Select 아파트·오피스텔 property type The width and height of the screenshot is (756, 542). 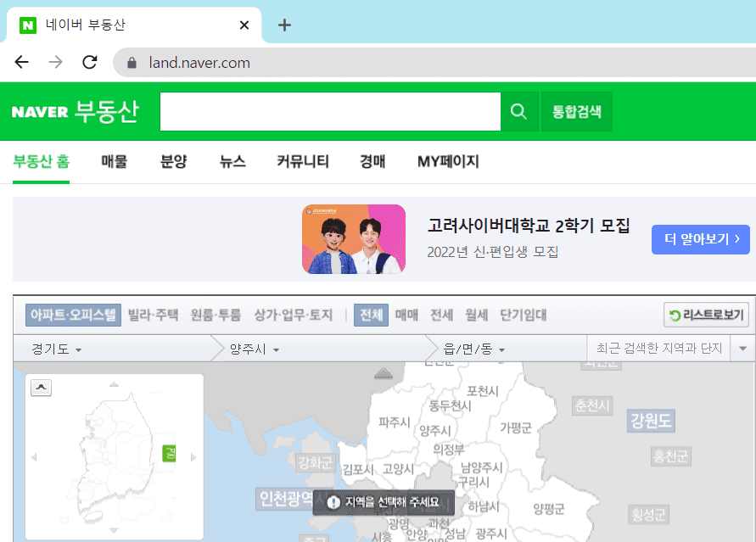73,315
